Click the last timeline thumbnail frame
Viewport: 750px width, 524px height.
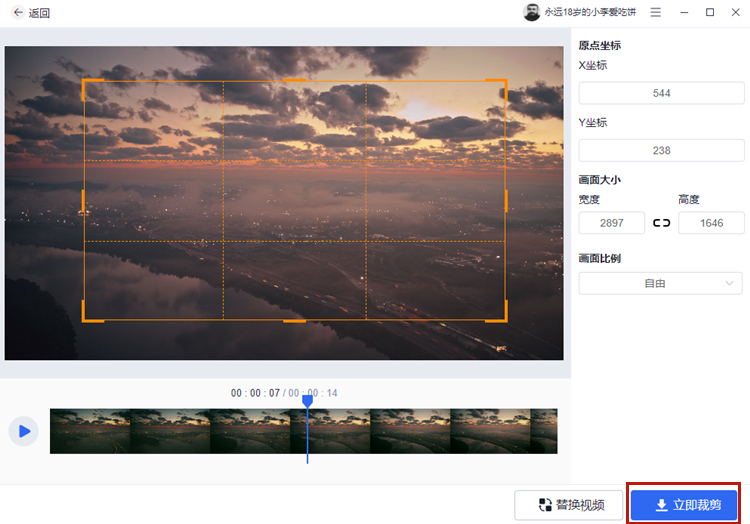pyautogui.click(x=544, y=431)
